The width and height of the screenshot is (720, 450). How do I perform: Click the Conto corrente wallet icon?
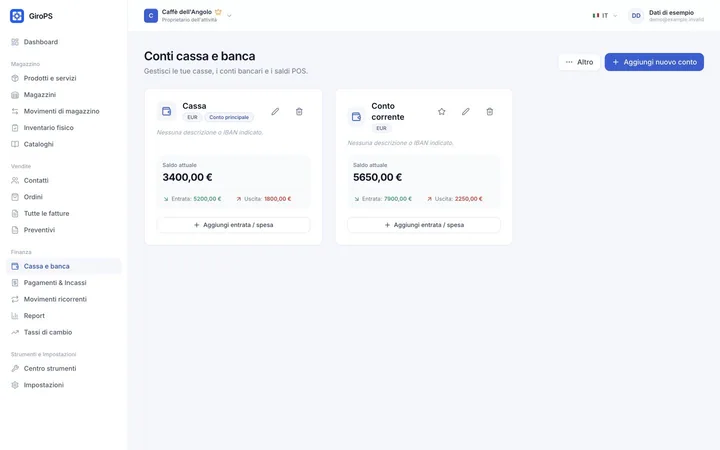[356, 117]
